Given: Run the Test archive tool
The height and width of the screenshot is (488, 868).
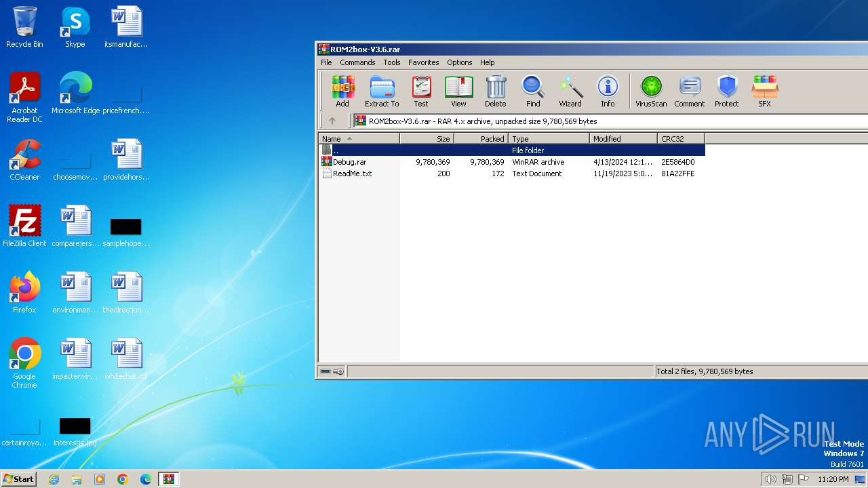Looking at the screenshot, I should coord(421,91).
